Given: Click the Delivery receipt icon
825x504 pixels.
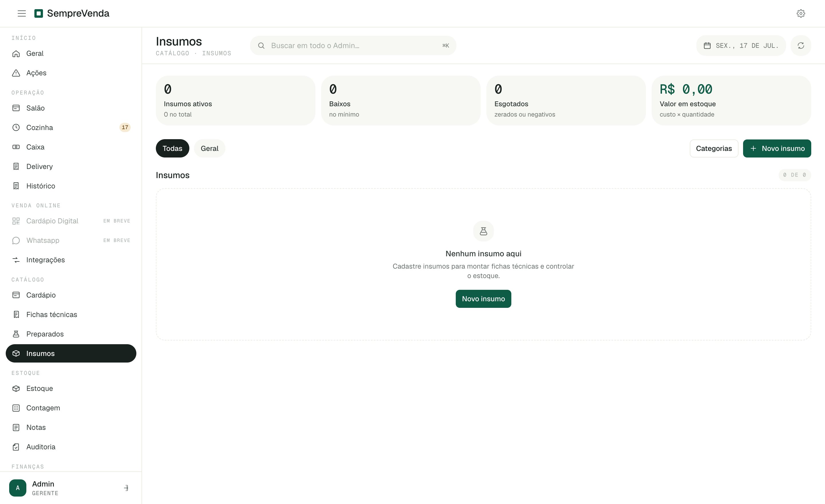Looking at the screenshot, I should [16, 166].
